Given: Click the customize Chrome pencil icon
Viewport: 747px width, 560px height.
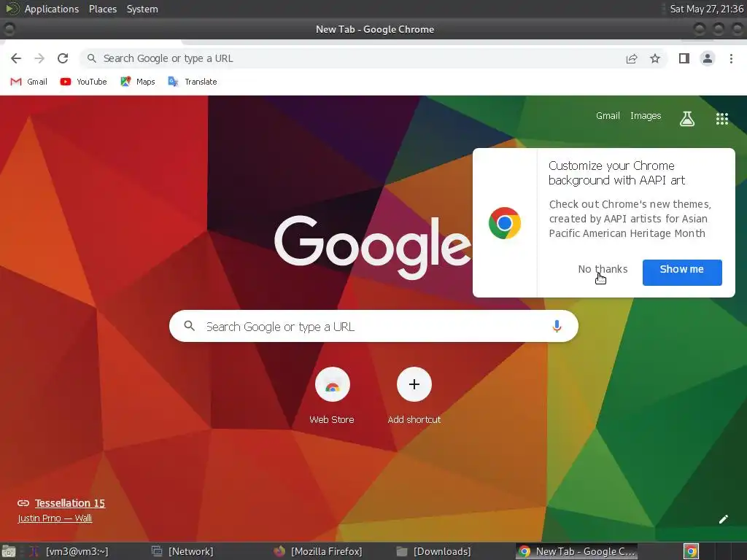Looking at the screenshot, I should click(723, 519).
